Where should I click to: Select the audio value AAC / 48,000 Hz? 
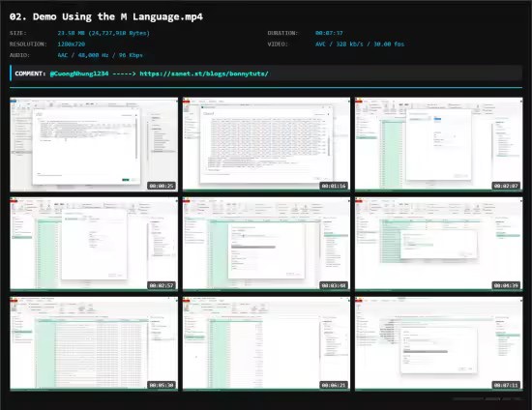(100, 55)
